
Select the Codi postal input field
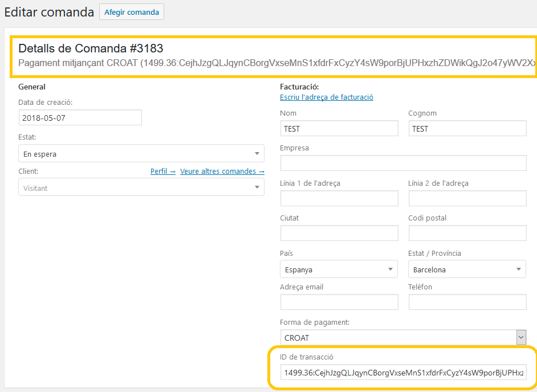(467, 233)
